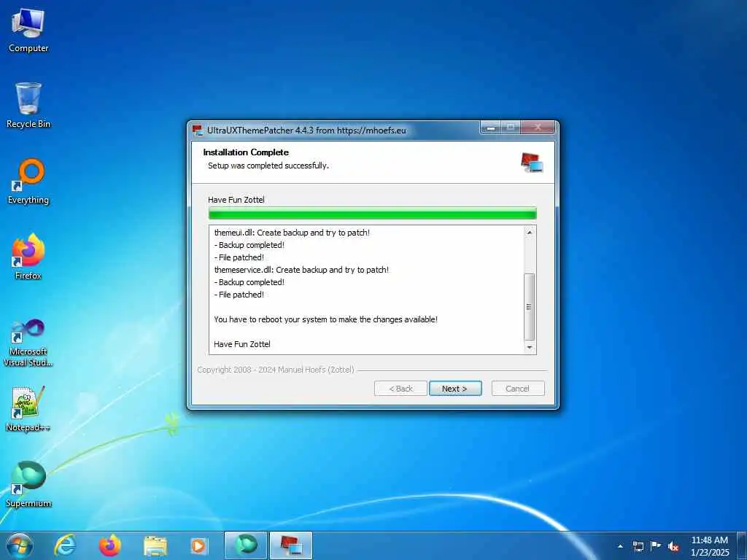Image resolution: width=747 pixels, height=560 pixels.
Task: Click 'Setup was completed successfully.' text
Action: 268,166
